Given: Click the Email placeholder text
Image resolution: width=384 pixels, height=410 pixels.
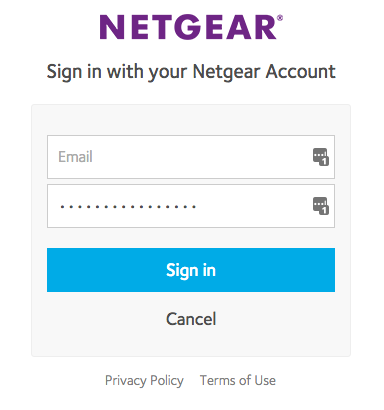Looking at the screenshot, I should 75,157.
